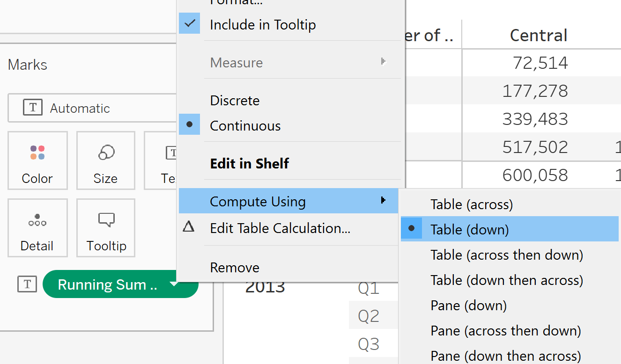The height and width of the screenshot is (364, 621).
Task: Select Table (across then down) compute option
Action: click(x=507, y=255)
